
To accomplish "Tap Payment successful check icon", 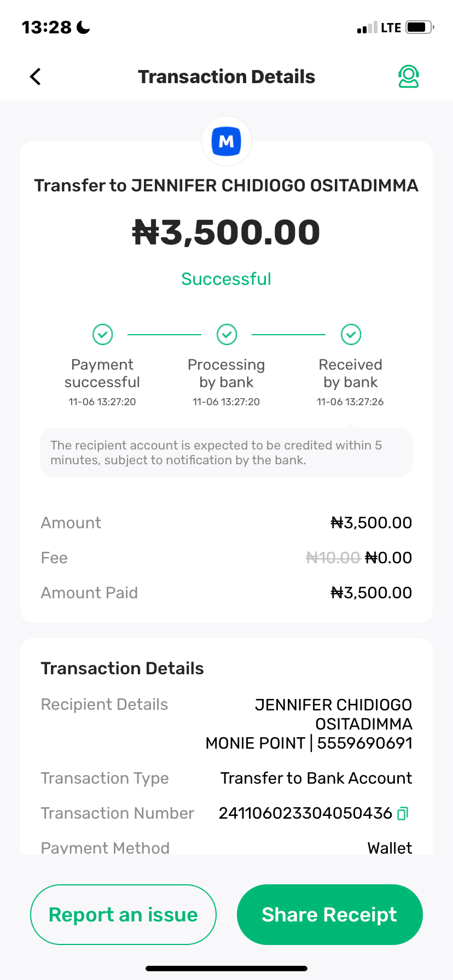I will [x=102, y=334].
